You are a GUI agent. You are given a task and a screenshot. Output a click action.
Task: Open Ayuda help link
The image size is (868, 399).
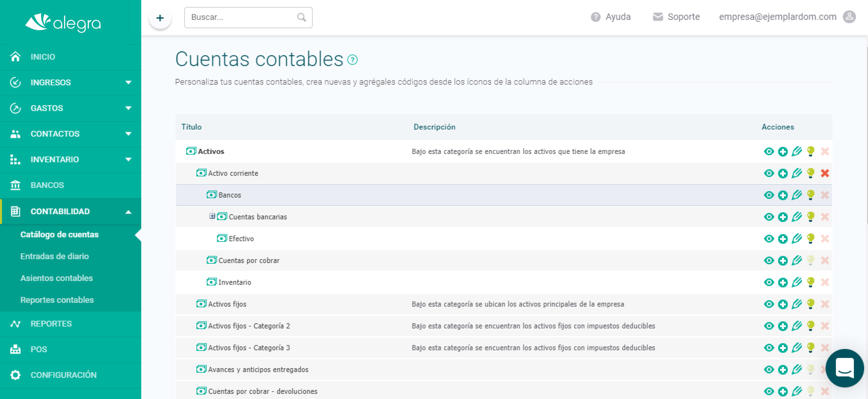click(x=610, y=17)
